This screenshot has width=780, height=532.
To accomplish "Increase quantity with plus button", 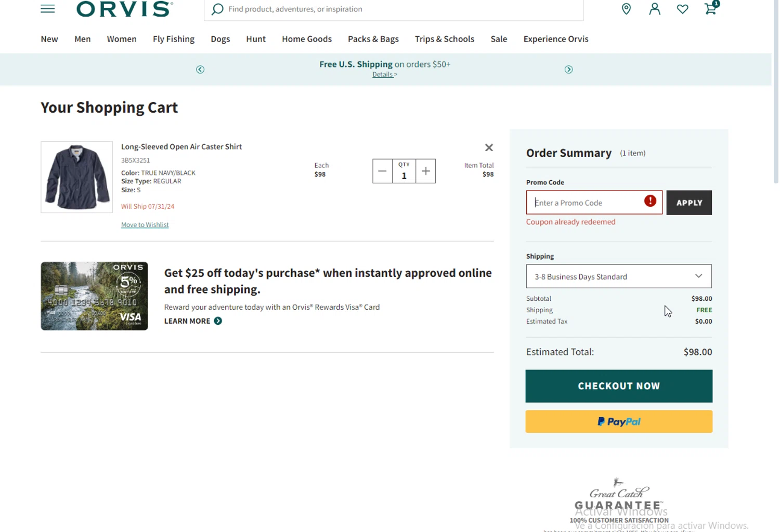I will (x=425, y=171).
